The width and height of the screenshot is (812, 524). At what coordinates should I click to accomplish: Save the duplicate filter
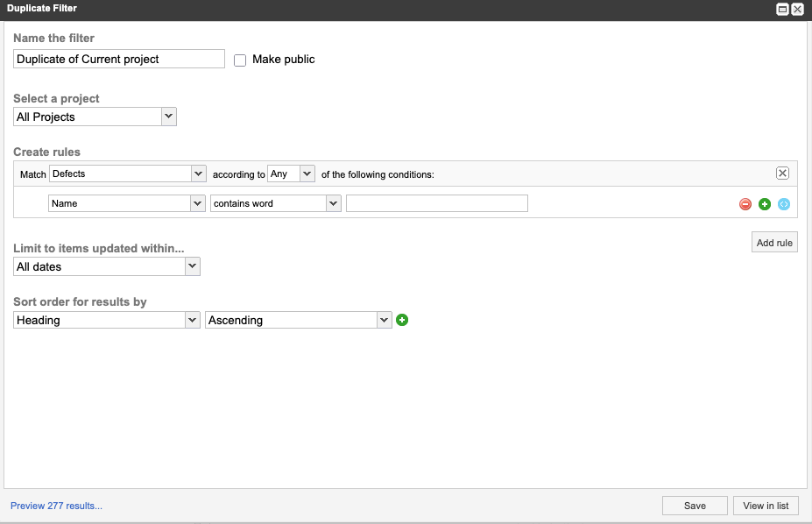(x=694, y=506)
